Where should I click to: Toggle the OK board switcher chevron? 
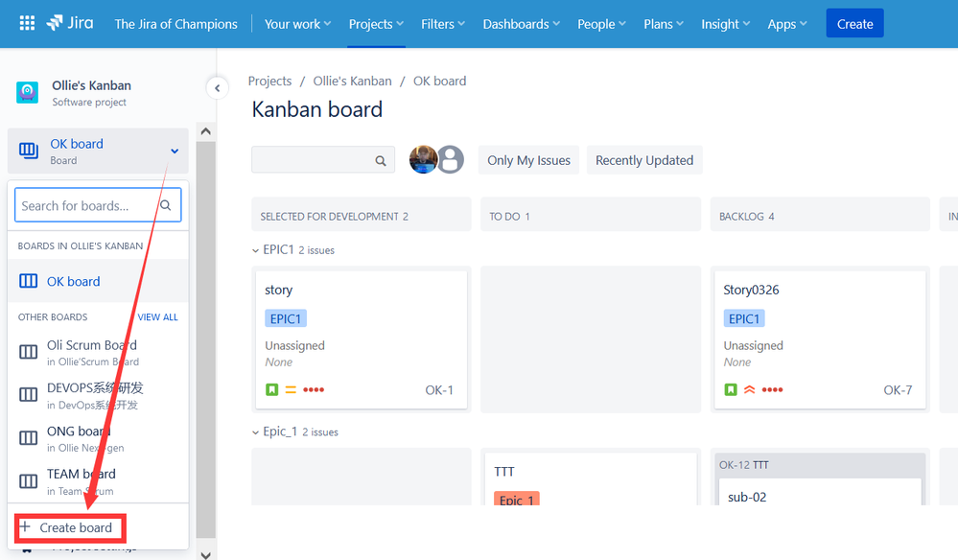coord(175,151)
